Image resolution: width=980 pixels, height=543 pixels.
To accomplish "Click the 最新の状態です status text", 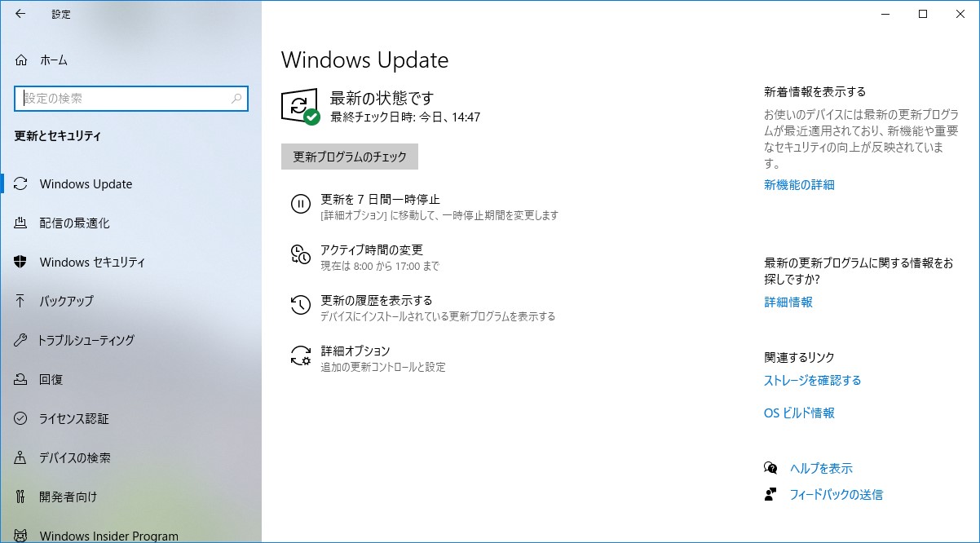I will point(382,99).
